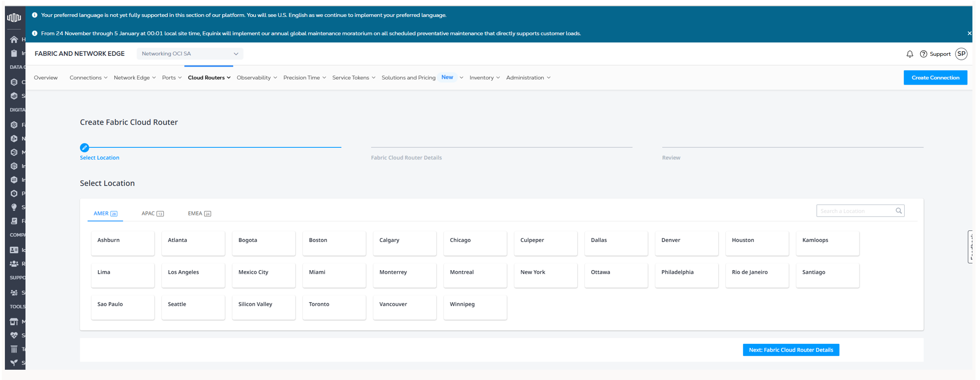Expand the Cloud Routers menu
Image resolution: width=980 pixels, height=380 pixels.
point(209,78)
